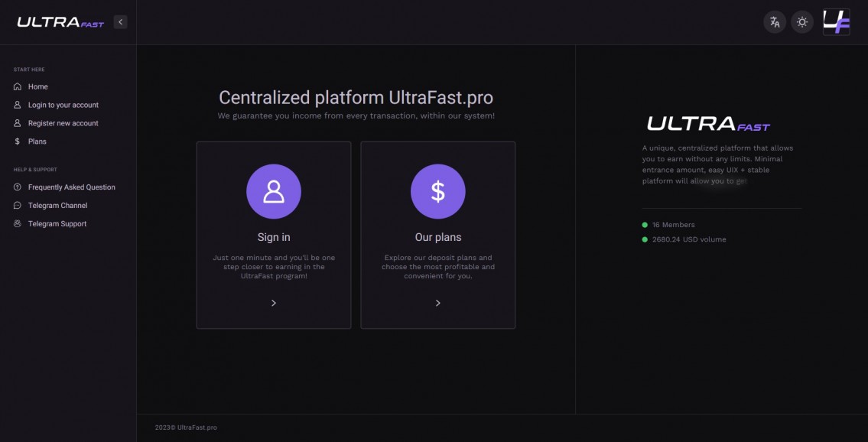The image size is (868, 442).
Task: Open Plans from the sidebar
Action: [x=37, y=141]
